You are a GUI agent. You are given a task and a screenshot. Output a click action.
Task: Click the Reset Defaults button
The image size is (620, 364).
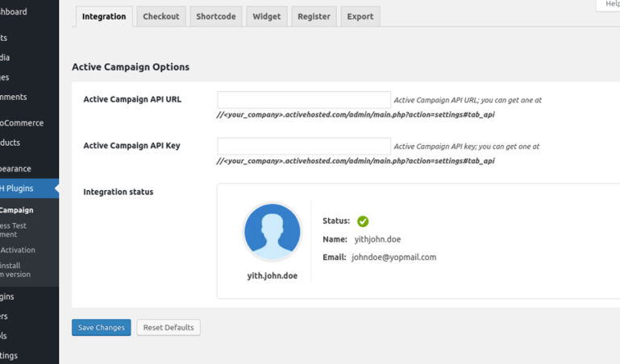click(x=169, y=327)
